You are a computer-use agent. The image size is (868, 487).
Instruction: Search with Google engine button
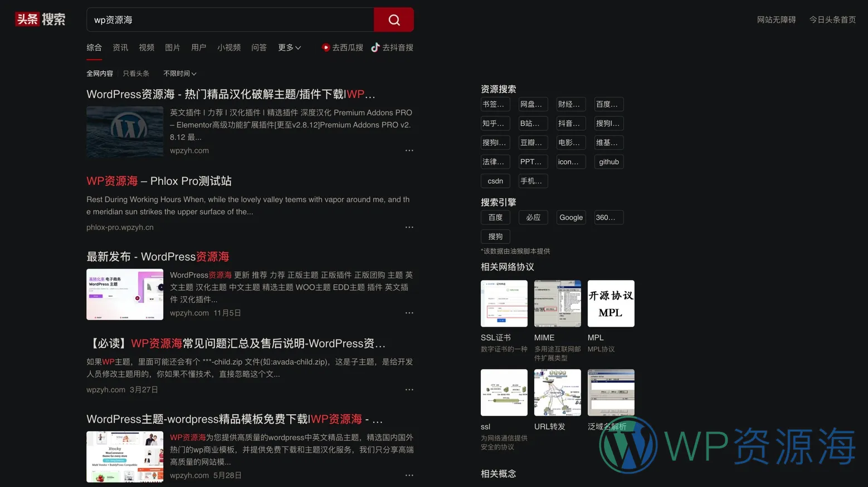(x=571, y=218)
